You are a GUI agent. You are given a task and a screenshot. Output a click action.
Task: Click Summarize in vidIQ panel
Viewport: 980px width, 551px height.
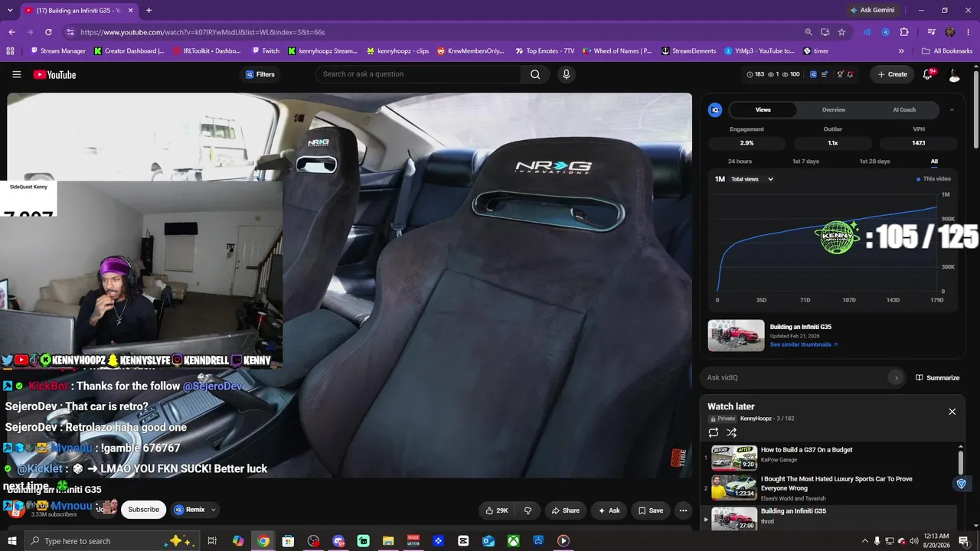[938, 377]
